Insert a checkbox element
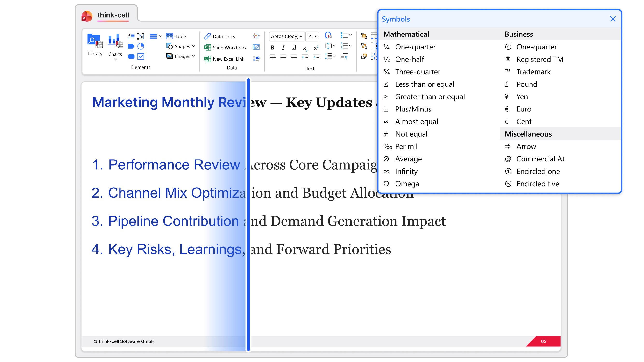 coord(141,56)
